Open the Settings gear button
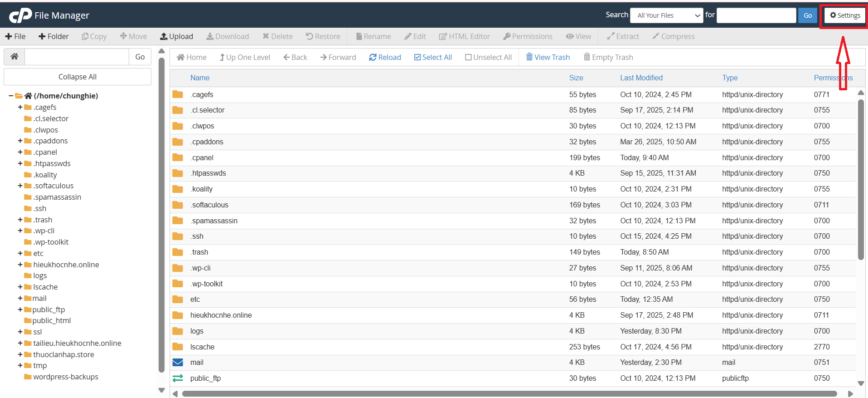 tap(845, 15)
